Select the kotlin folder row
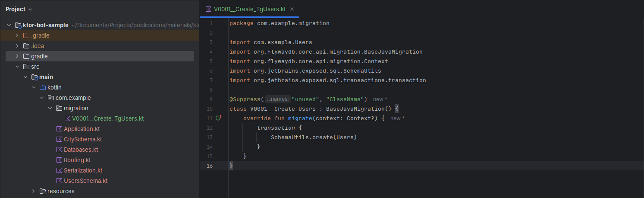This screenshot has width=644, height=198. click(100, 87)
